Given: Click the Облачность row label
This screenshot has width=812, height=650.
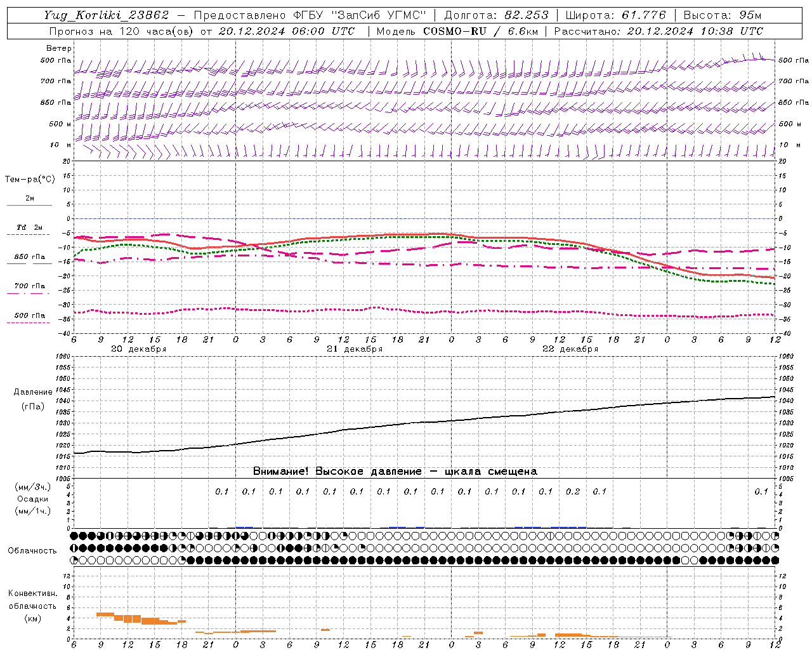Looking at the screenshot, I should 32,551.
